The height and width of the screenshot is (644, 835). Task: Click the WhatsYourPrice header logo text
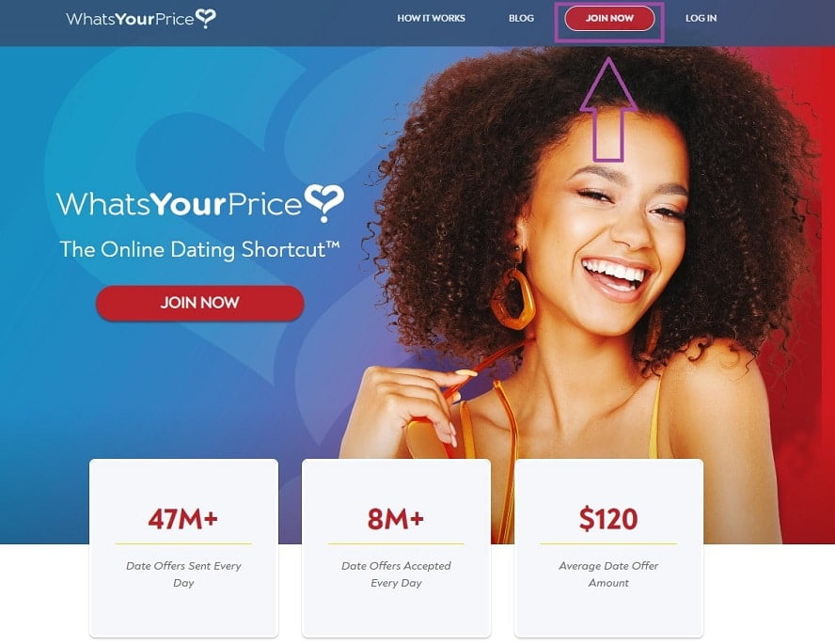(x=130, y=19)
